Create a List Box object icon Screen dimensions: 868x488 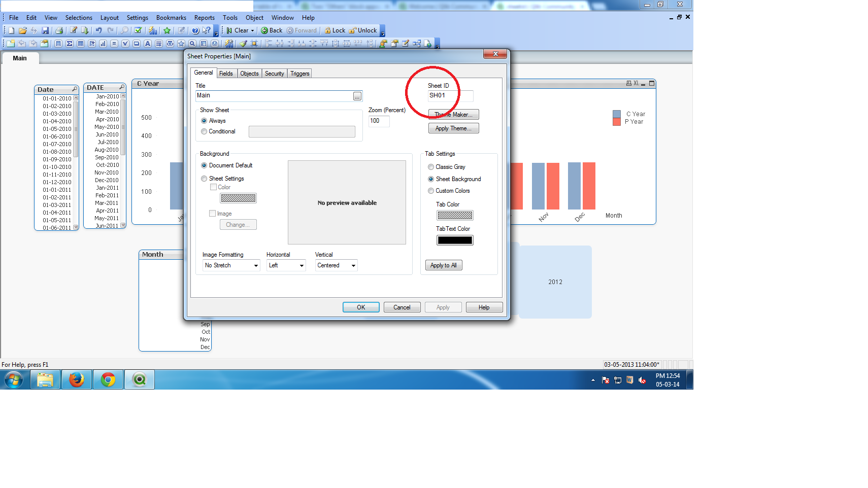coord(58,44)
